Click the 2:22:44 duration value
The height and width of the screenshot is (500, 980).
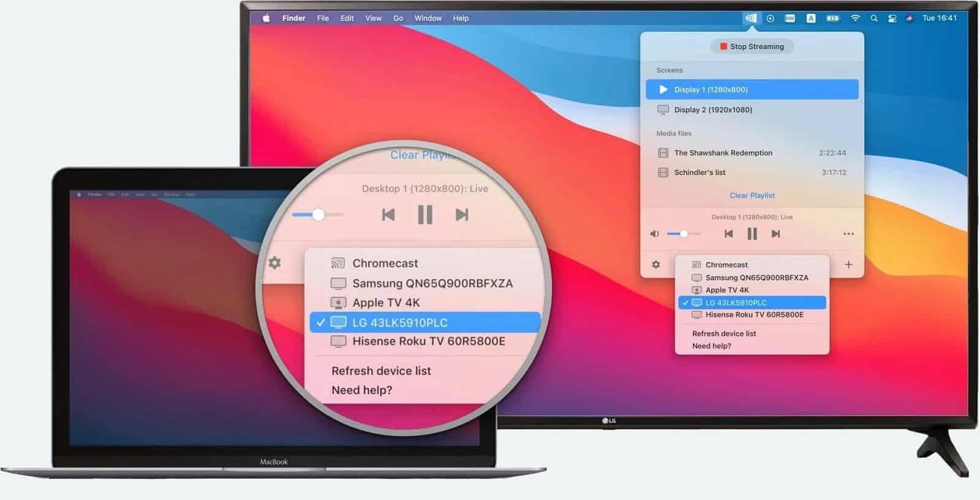(832, 153)
